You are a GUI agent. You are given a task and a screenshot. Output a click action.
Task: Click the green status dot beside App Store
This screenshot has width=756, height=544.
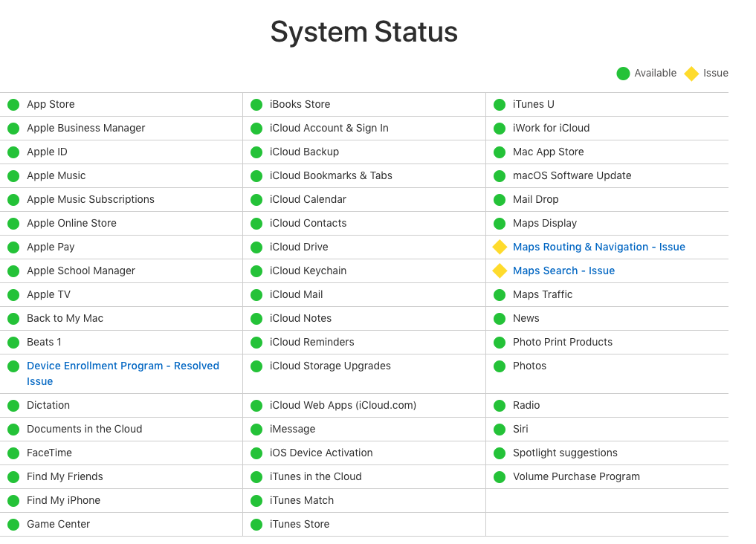[x=13, y=105]
